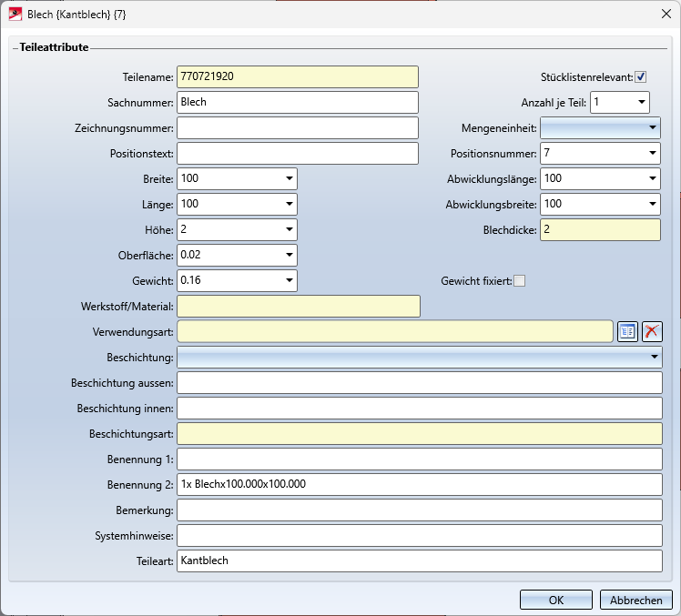Viewport: 681px width, 616px height.
Task: Open the Mengeneinheit dropdown list
Action: coord(653,128)
